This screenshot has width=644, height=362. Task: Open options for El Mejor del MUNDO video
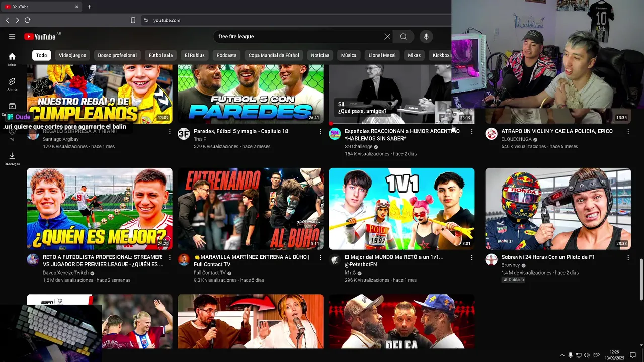471,258
